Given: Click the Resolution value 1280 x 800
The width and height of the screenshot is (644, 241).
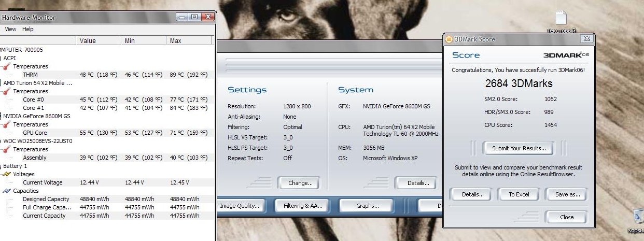Looking at the screenshot, I should click(297, 106).
